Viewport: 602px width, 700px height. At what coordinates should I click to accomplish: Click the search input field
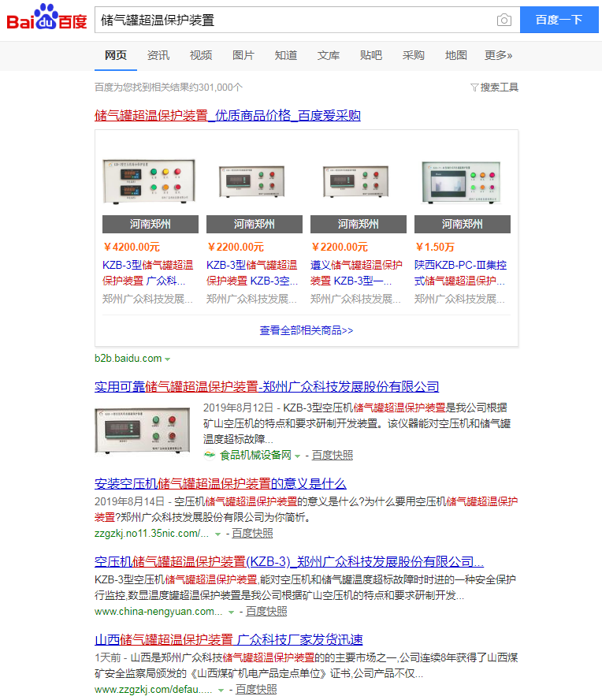pos(292,20)
